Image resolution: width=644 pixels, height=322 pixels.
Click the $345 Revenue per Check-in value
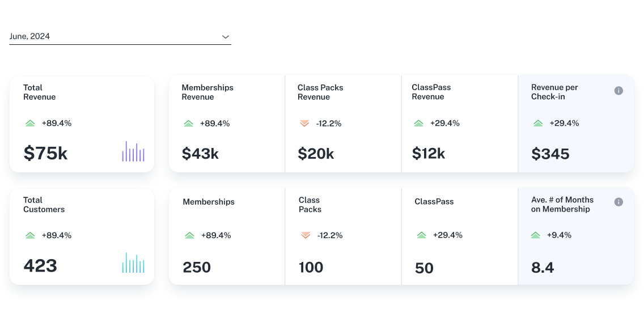550,154
